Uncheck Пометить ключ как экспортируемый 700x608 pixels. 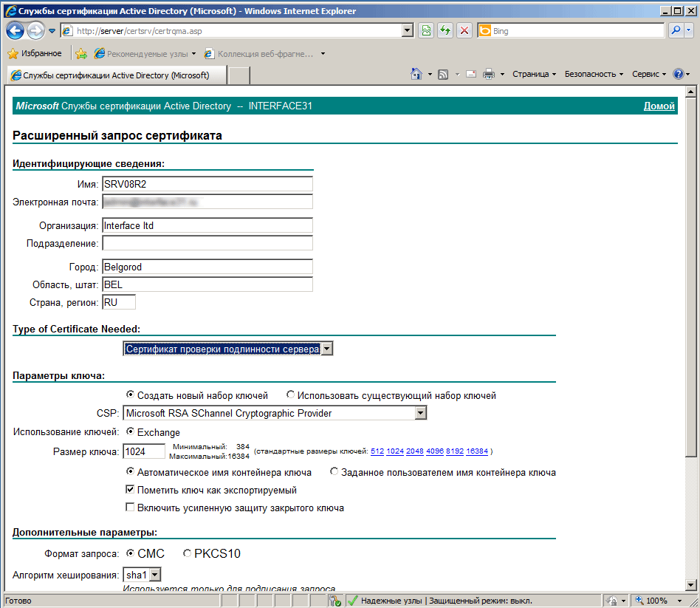pyautogui.click(x=130, y=490)
